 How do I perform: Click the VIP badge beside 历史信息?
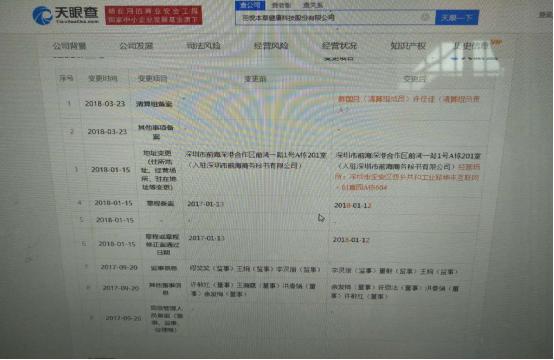(496, 43)
